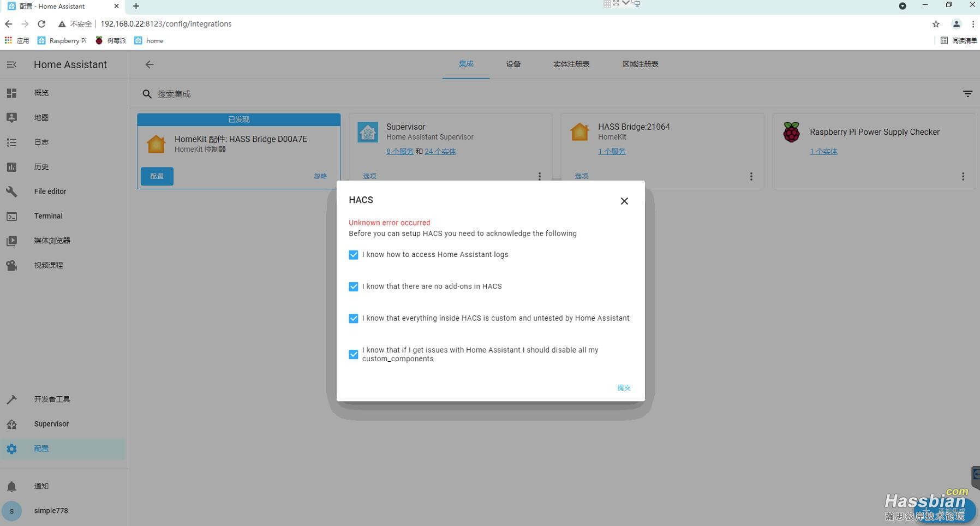Viewport: 980px width, 526px height.
Task: Reload the browser page
Action: tap(41, 24)
